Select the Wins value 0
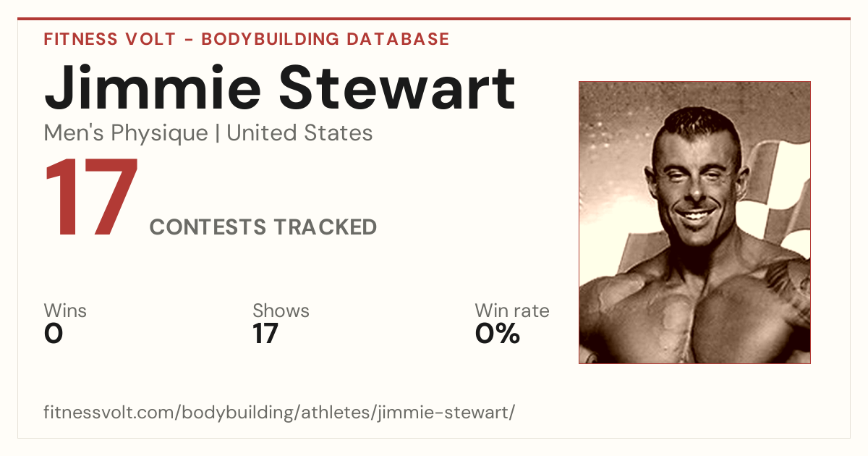This screenshot has height=456, width=868. click(x=54, y=334)
